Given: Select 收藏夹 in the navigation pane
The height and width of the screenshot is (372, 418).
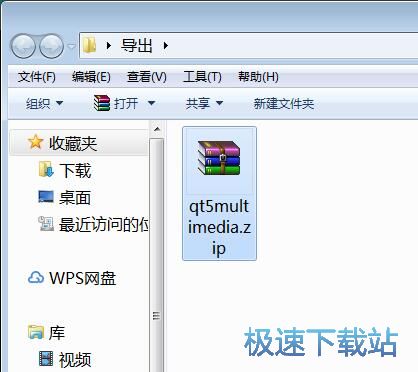Looking at the screenshot, I should point(73,143).
